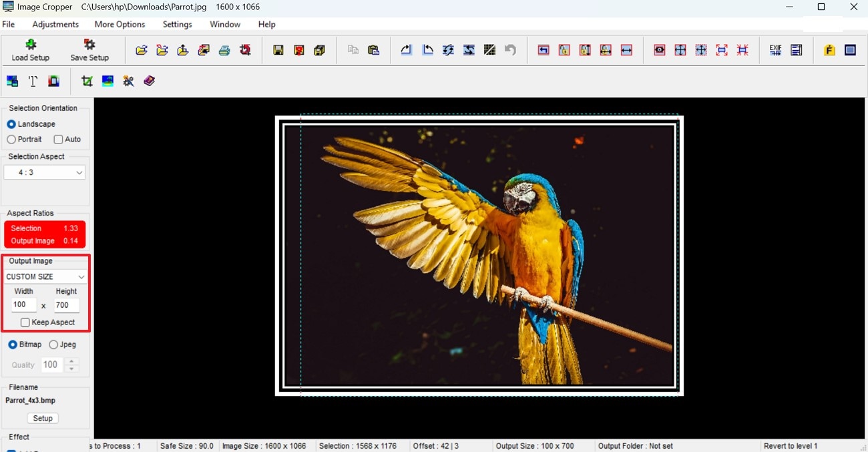Click the dotted four-way arrow icon
This screenshot has width=868, height=452.
tap(701, 50)
